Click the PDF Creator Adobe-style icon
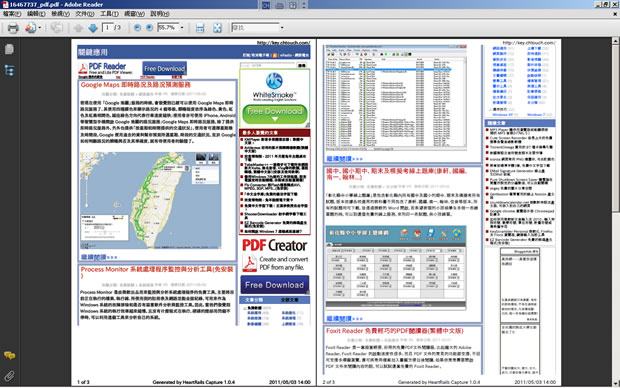620x388 pixels. click(x=250, y=263)
